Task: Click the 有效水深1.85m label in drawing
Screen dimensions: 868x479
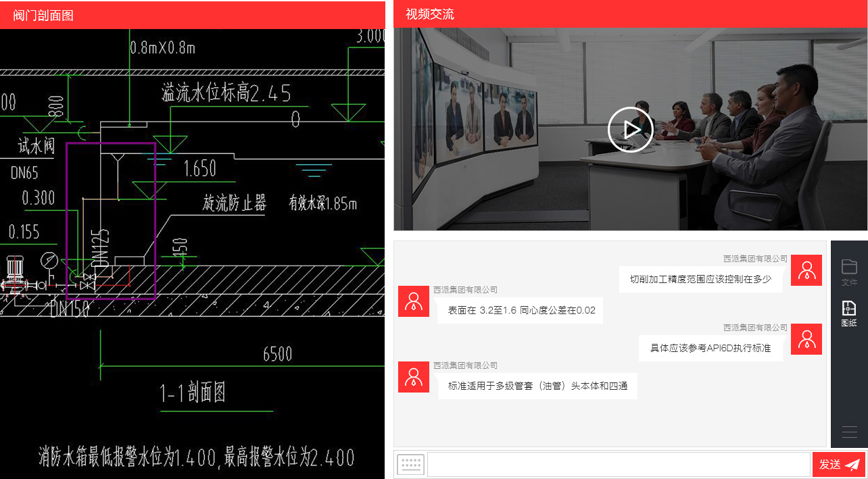Action: [322, 203]
